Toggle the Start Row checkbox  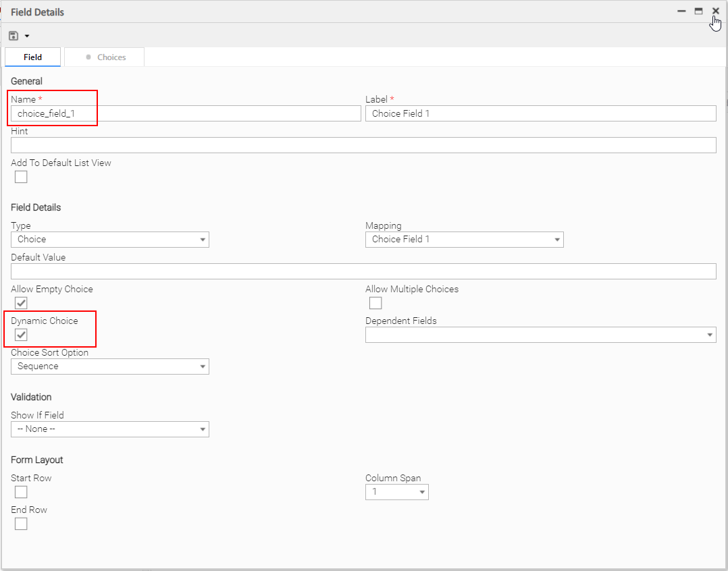21,492
